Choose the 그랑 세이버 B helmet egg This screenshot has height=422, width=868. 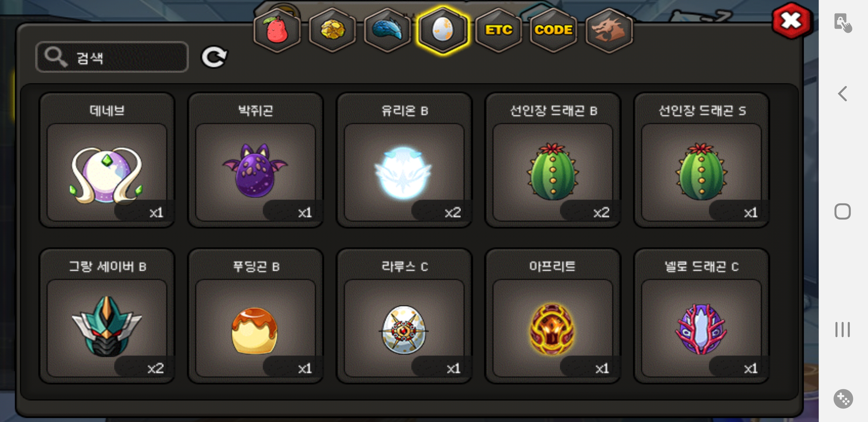coord(107,316)
